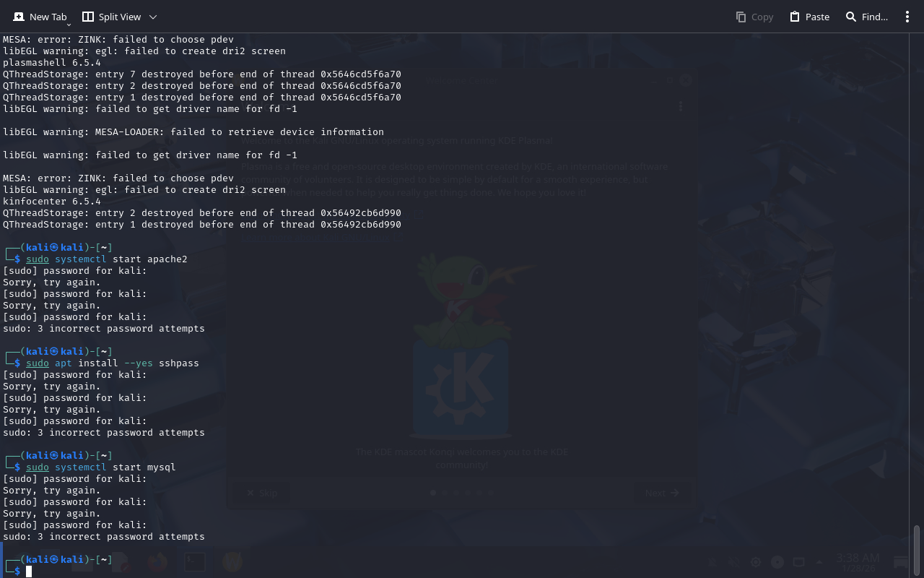Open the three-dot hamburger menu

point(907,17)
